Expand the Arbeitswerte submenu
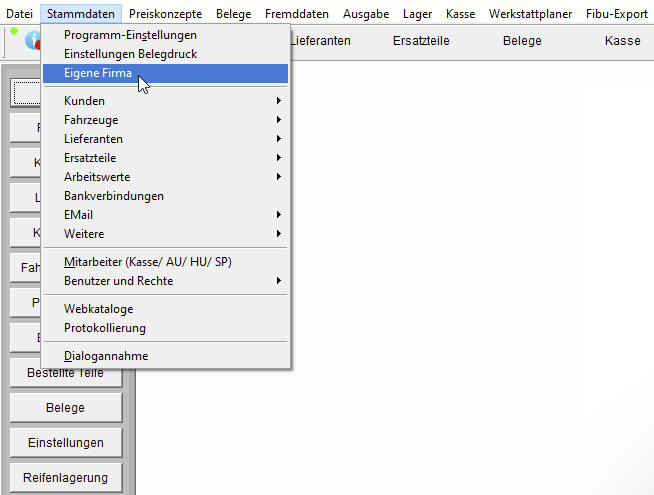 (x=165, y=177)
